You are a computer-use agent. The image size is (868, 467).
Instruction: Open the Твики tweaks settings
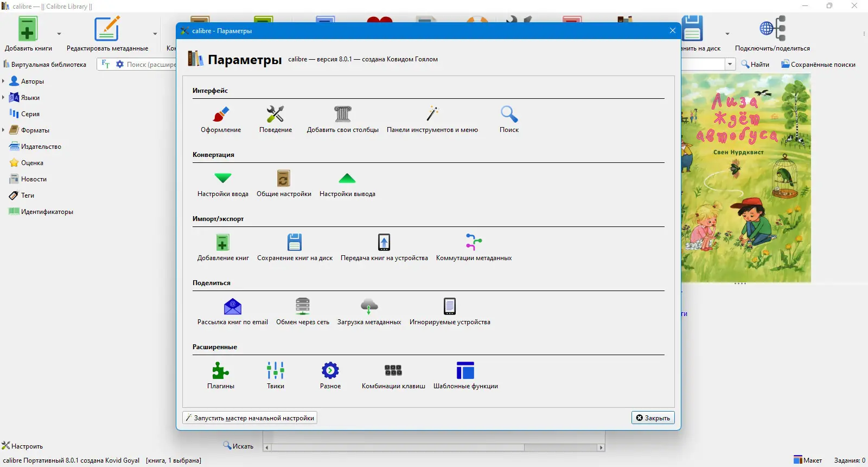pos(276,376)
